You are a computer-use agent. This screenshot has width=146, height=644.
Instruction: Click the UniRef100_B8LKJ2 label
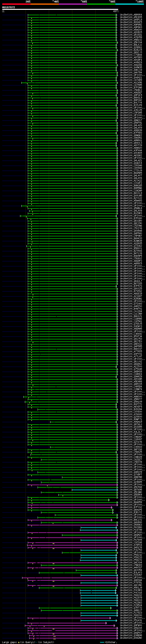[131, 45]
